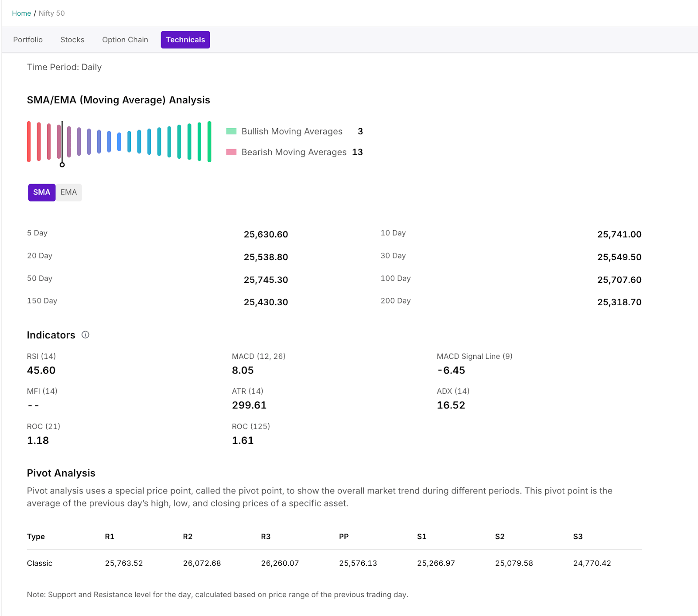Toggle moving averages to SMA
The height and width of the screenshot is (616, 698).
pyautogui.click(x=42, y=192)
